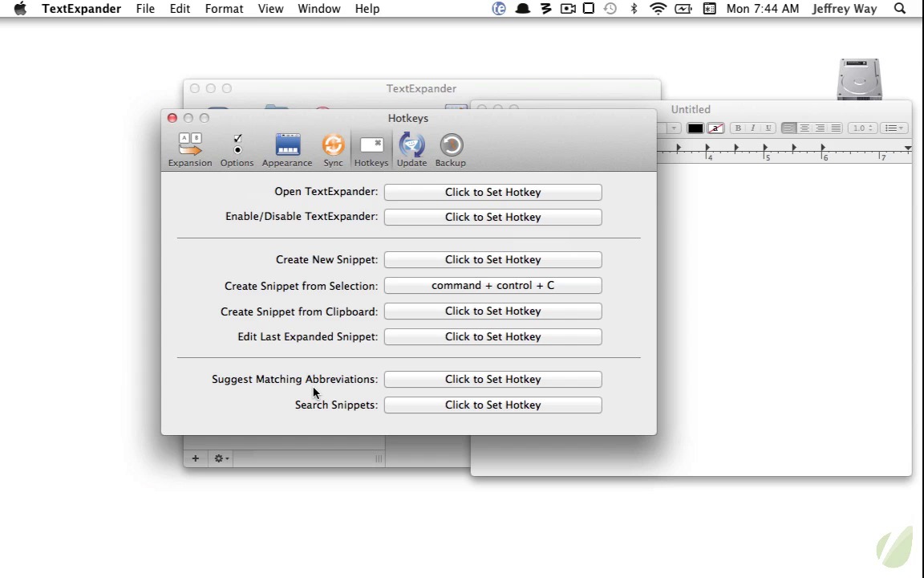Open the Options preferences pane
Viewport: 924px width, 578px height.
tap(237, 150)
